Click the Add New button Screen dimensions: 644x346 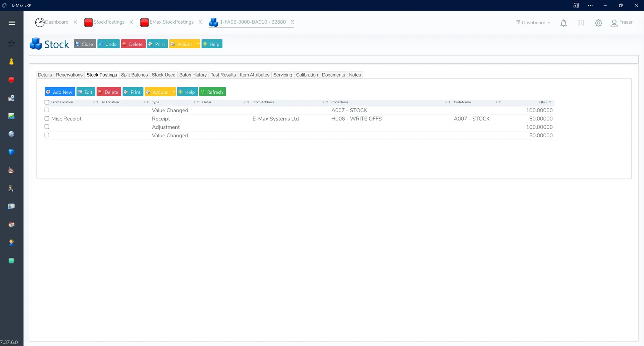pos(60,92)
